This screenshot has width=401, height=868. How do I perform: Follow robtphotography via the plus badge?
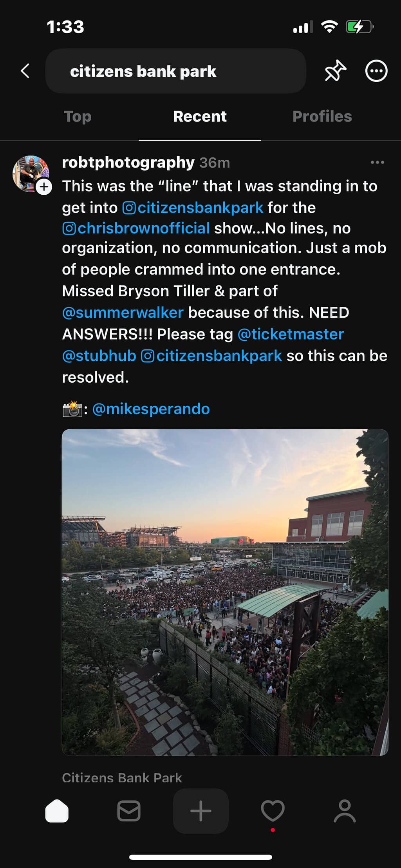point(44,187)
